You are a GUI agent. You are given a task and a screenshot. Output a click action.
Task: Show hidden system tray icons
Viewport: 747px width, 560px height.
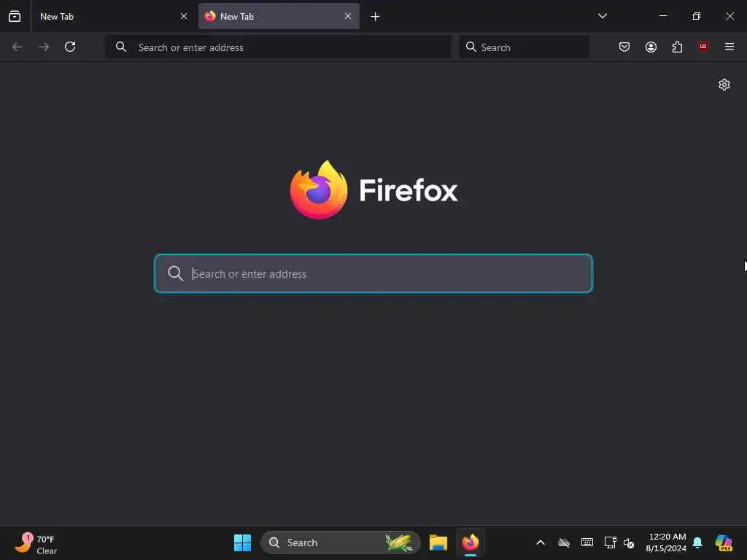541,542
